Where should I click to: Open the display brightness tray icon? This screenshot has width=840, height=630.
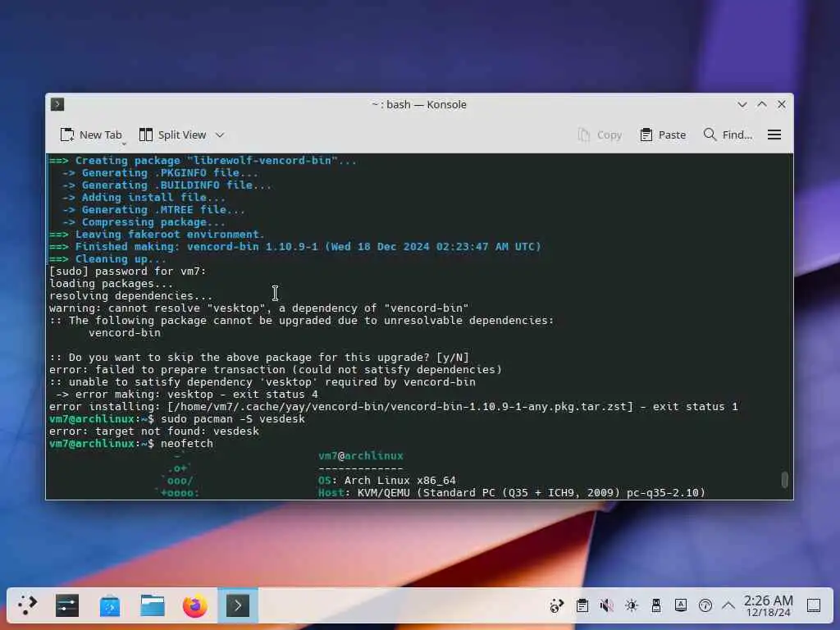[x=631, y=605]
